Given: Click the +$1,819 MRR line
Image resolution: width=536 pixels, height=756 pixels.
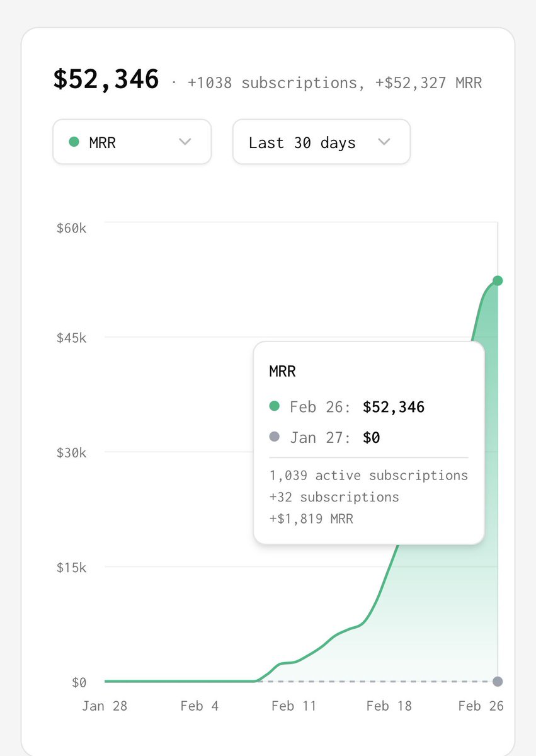Looking at the screenshot, I should [x=311, y=519].
